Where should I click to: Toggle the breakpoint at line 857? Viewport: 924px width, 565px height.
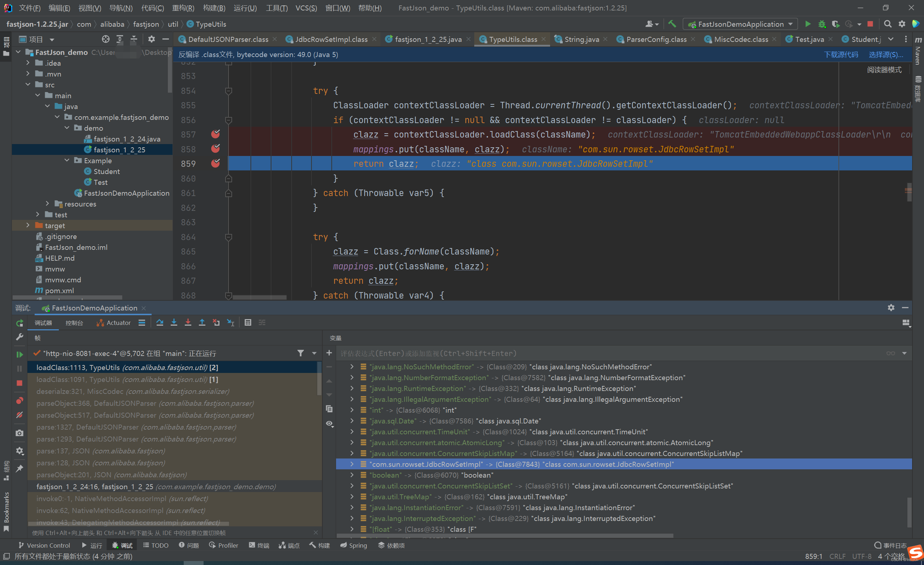tap(215, 134)
